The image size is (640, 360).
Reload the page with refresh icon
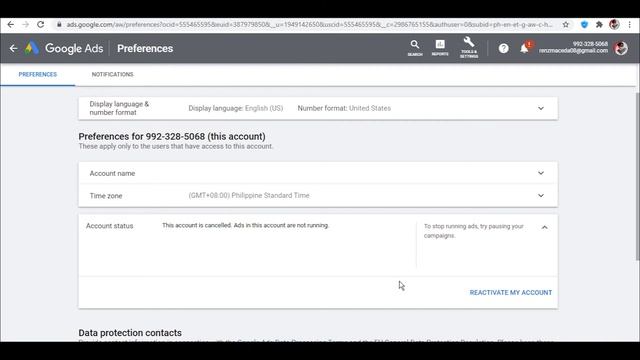[x=40, y=24]
